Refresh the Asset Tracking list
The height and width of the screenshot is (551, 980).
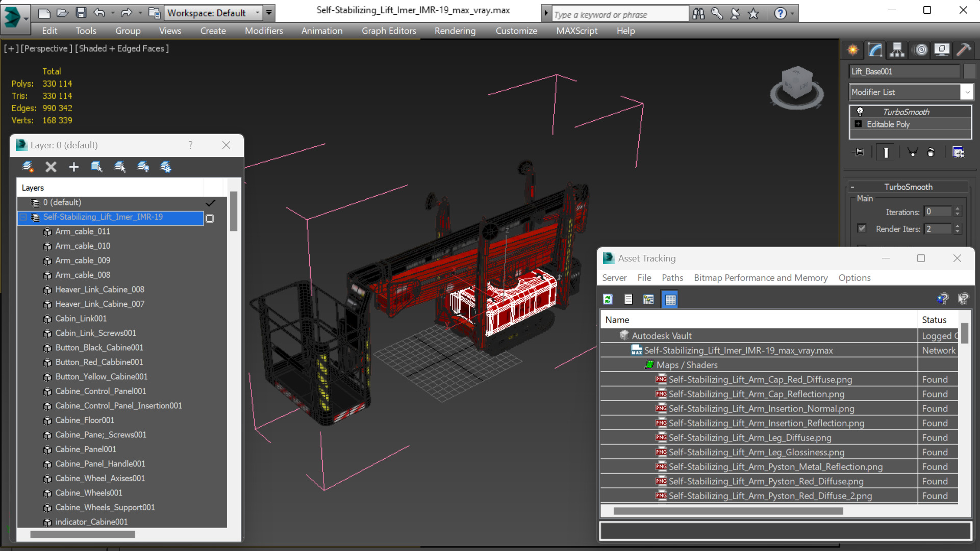pyautogui.click(x=608, y=299)
